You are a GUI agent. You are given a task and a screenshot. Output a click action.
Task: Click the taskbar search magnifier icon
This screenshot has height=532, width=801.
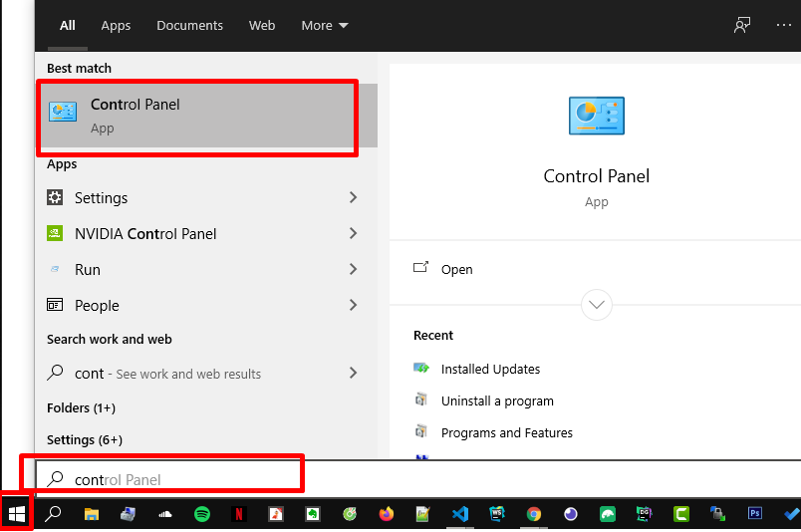[x=53, y=514]
